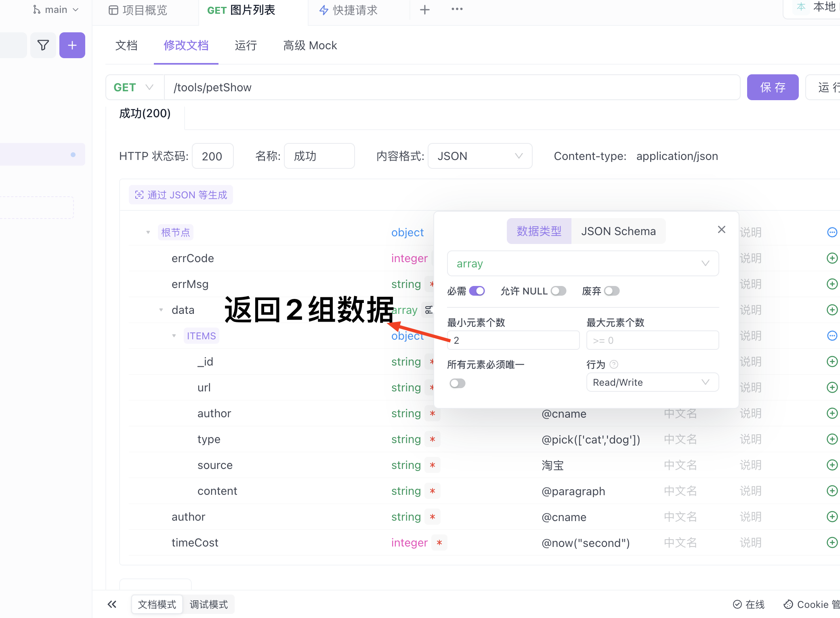
Task: Add field after content row
Action: [832, 491]
